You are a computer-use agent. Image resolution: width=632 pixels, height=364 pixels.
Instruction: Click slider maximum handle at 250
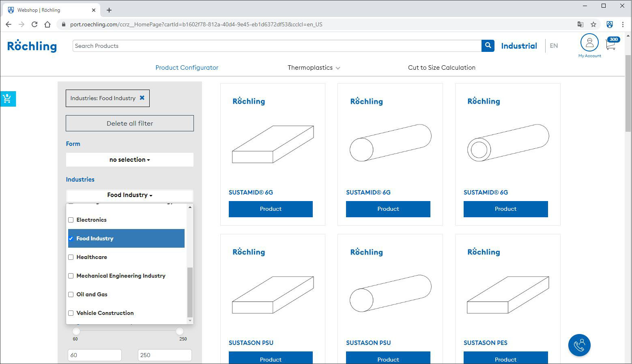point(179,331)
